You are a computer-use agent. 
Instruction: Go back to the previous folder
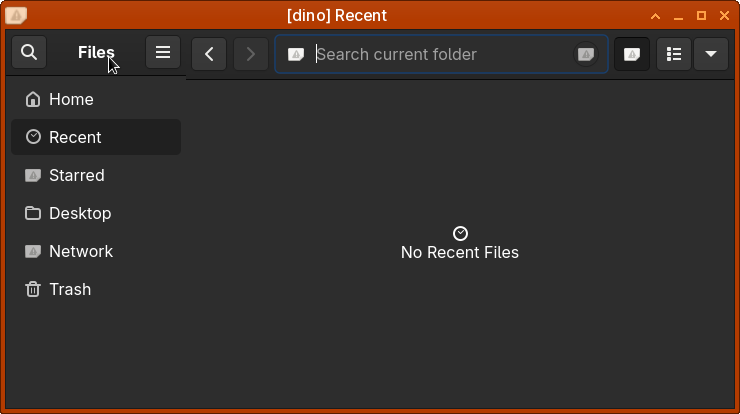point(209,54)
